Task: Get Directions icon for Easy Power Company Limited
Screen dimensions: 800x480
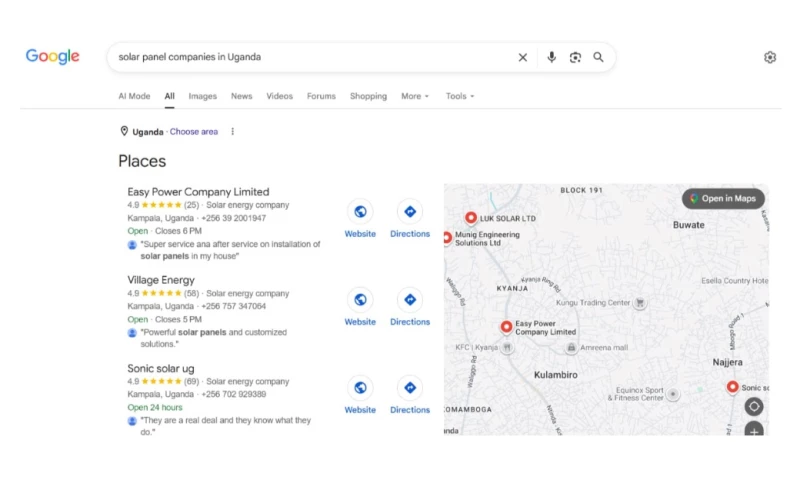Action: click(x=410, y=212)
